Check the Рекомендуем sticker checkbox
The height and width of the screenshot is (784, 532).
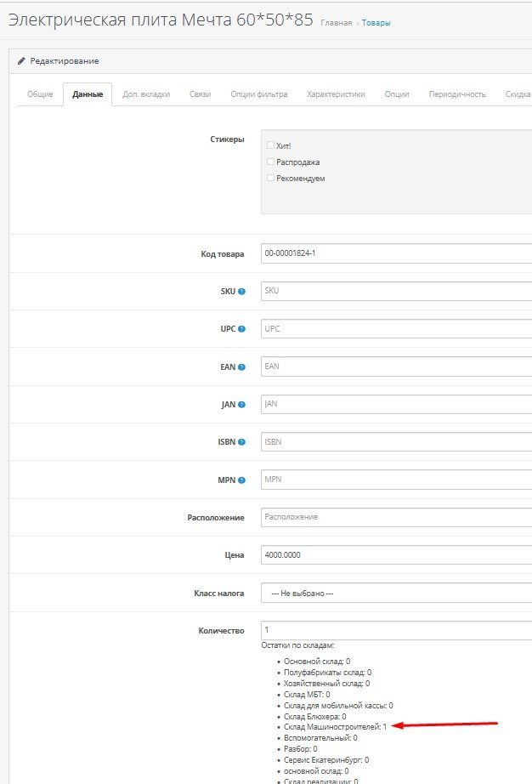coord(270,178)
